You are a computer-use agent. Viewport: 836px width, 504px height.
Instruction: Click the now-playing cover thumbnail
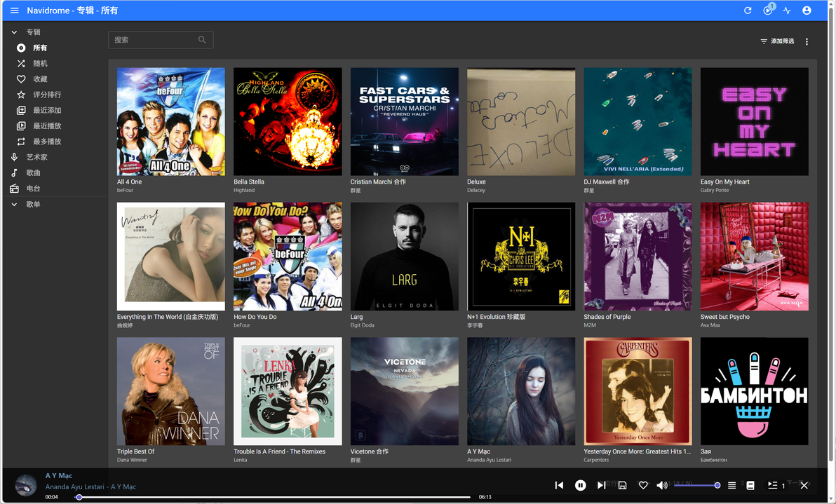[x=25, y=485]
